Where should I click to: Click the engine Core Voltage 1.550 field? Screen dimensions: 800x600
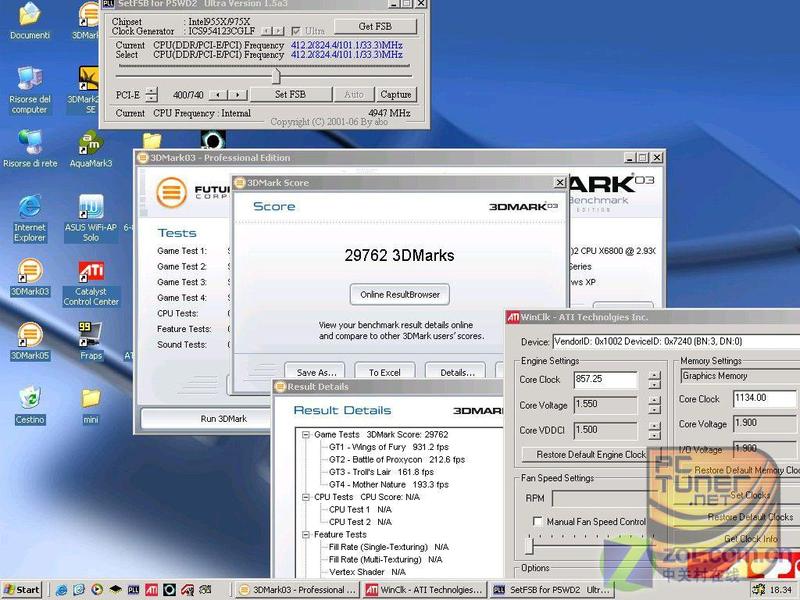(x=606, y=405)
